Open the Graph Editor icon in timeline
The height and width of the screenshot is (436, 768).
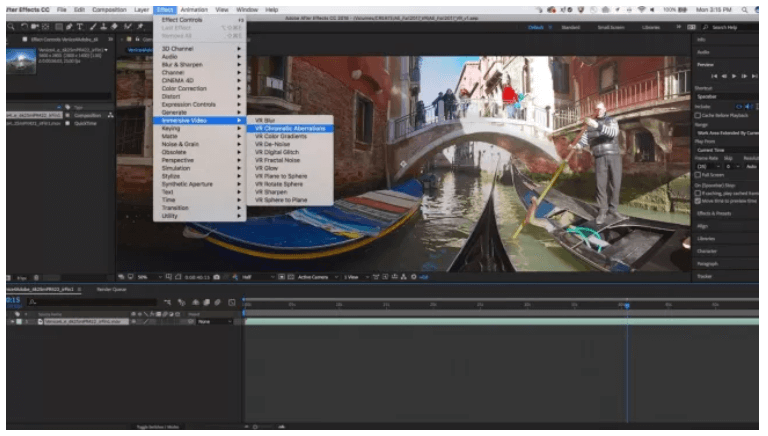click(232, 302)
